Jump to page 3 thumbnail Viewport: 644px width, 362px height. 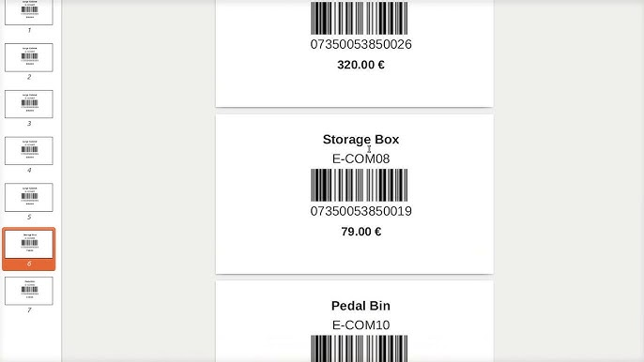coord(29,104)
